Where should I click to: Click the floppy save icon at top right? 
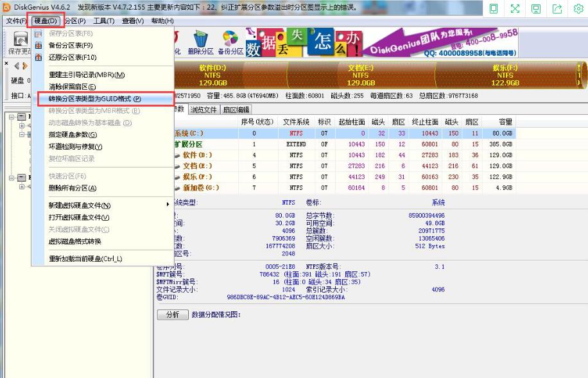pyautogui.click(x=536, y=8)
